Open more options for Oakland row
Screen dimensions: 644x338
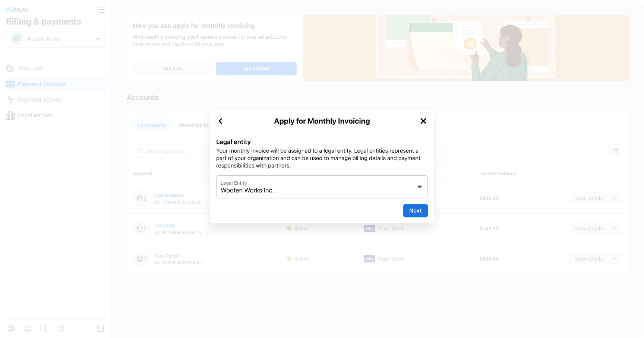pyautogui.click(x=616, y=229)
